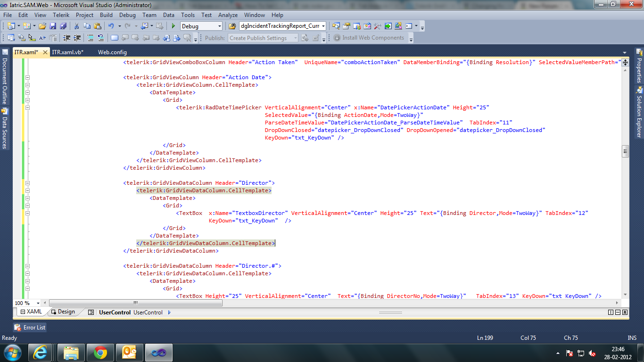Click the editor's horizontal scrollbar thumb
This screenshot has height=362, width=644.
pyautogui.click(x=135, y=303)
